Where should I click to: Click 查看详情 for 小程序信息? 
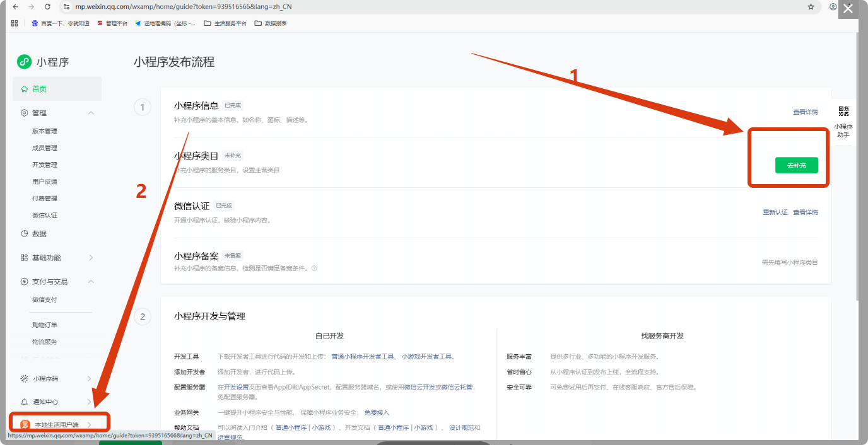pyautogui.click(x=806, y=112)
